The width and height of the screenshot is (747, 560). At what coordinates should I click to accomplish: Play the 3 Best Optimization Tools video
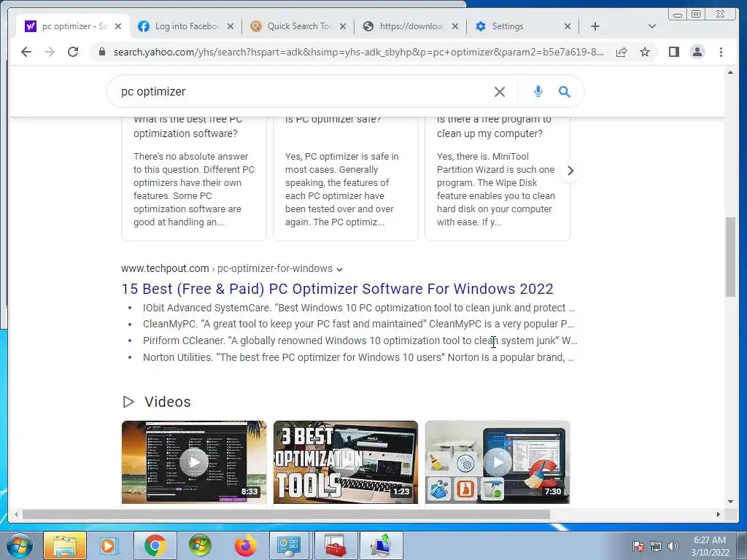345,462
